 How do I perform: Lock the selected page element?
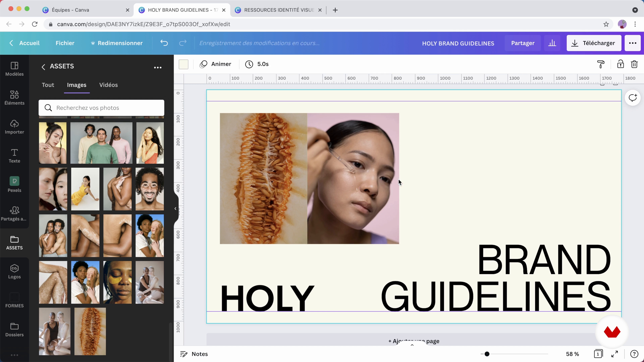[620, 64]
